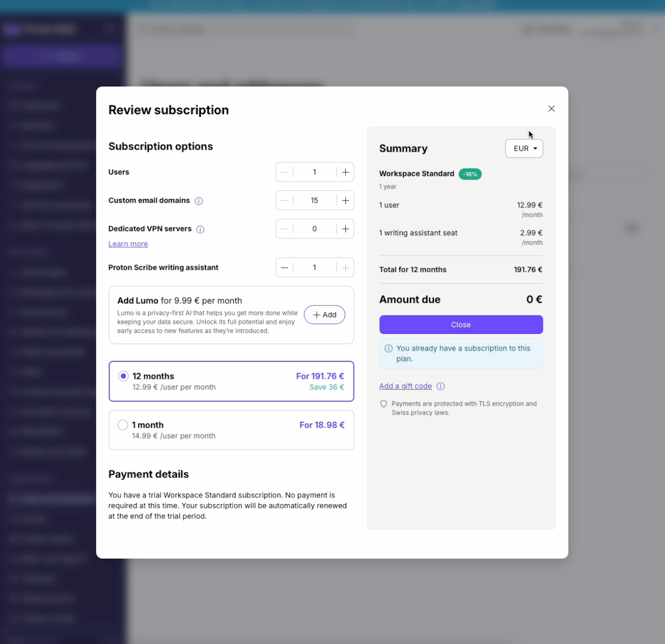Decrease Proton Scribe writing assistant seats
Viewport: 665px width, 644px height.
[285, 268]
